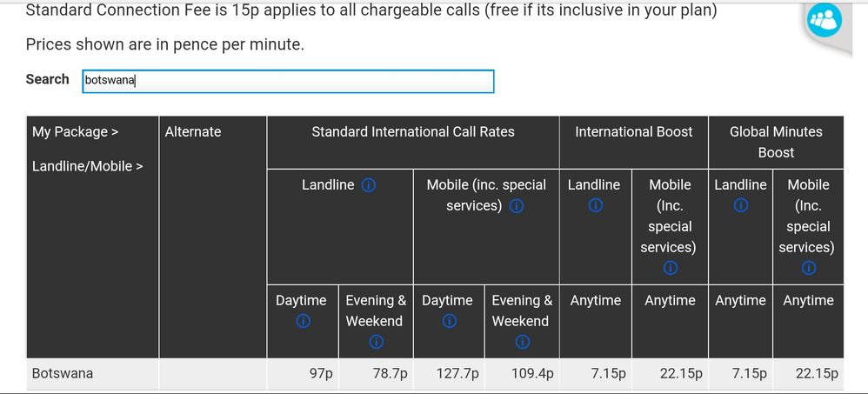Viewport: 868px width, 394px height.
Task: Open info icon after Standard Mobile special services
Action: point(517,206)
